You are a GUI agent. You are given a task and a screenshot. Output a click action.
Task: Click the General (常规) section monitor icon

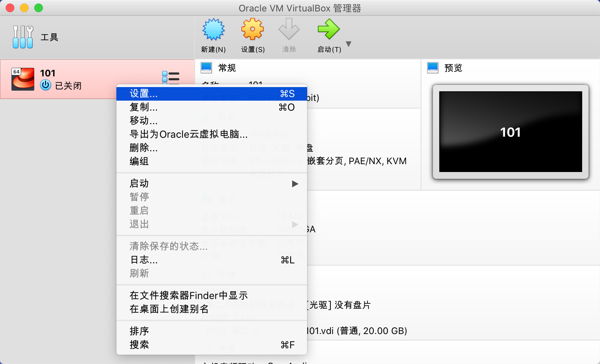(x=206, y=68)
